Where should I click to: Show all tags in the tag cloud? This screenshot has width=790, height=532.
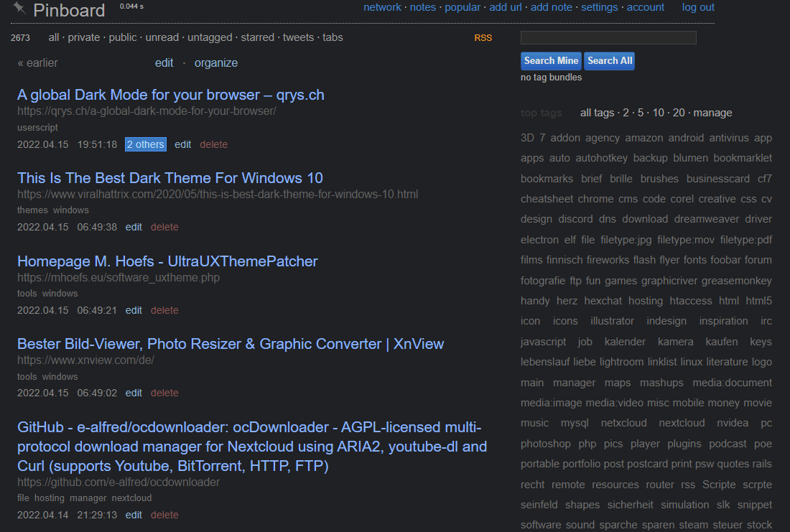[598, 113]
